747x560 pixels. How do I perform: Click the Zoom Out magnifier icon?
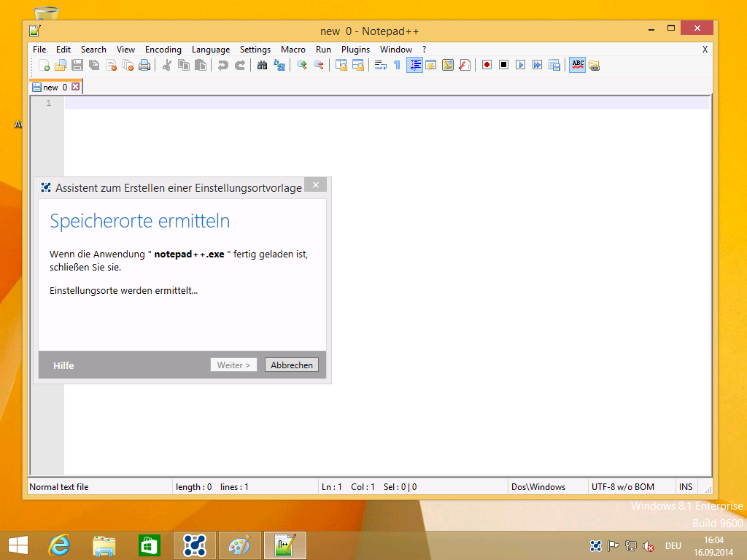[x=319, y=65]
